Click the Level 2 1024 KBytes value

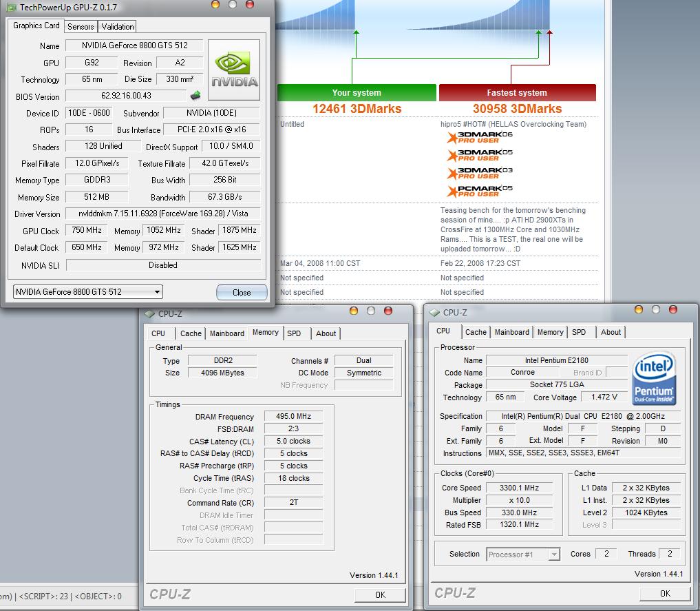pos(646,512)
